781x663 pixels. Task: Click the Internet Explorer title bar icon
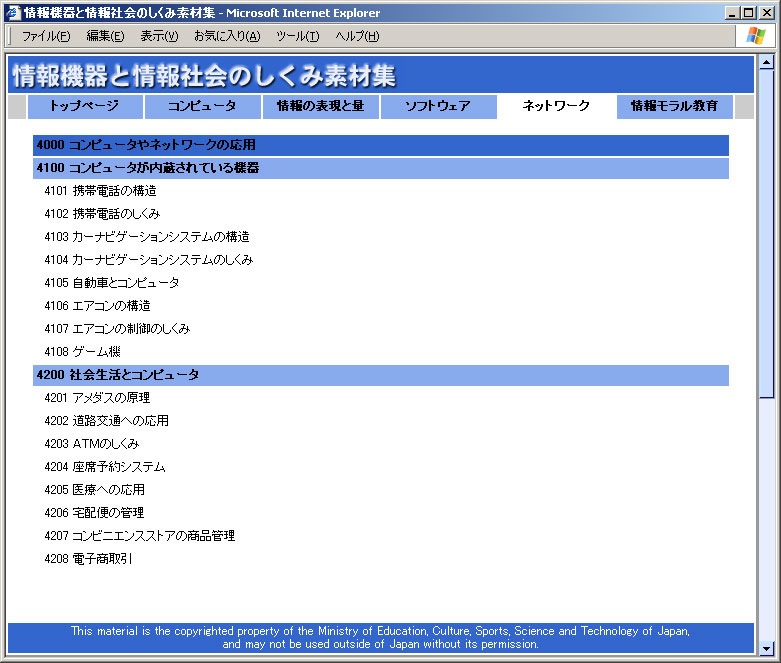(13, 13)
